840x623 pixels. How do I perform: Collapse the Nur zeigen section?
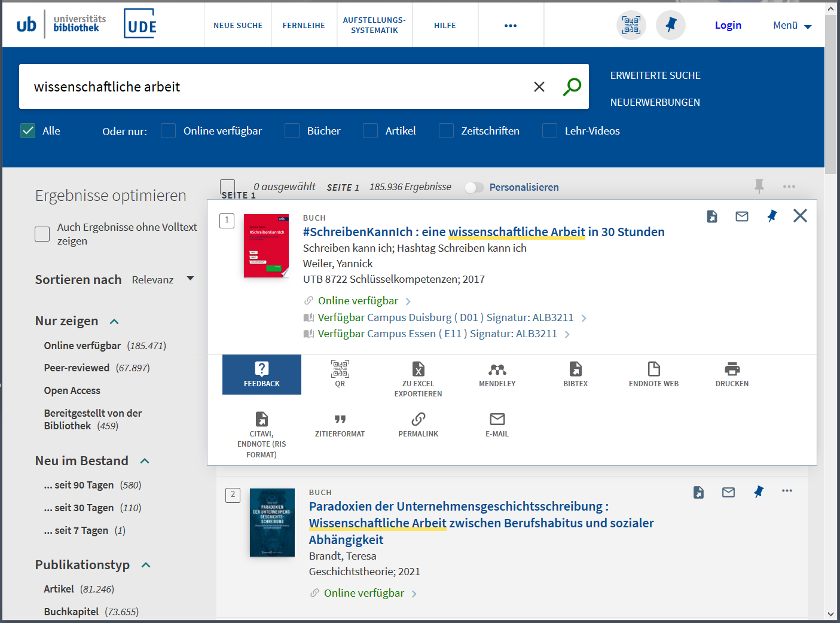(114, 322)
